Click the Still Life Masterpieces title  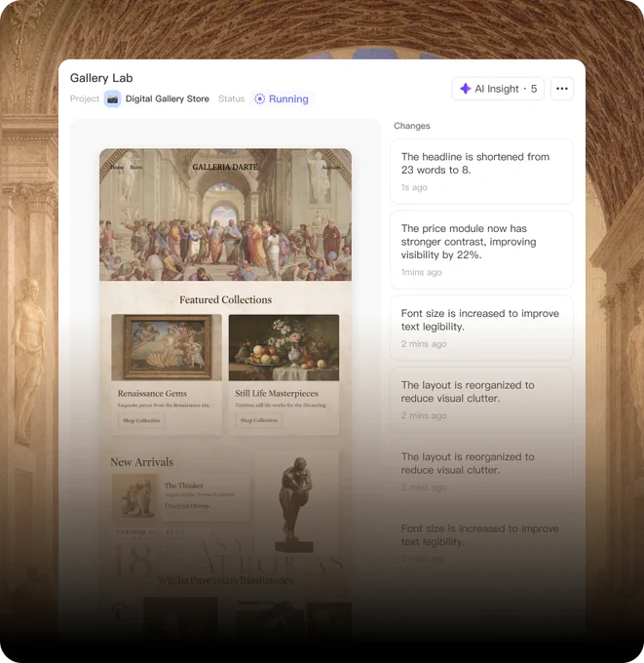(277, 393)
